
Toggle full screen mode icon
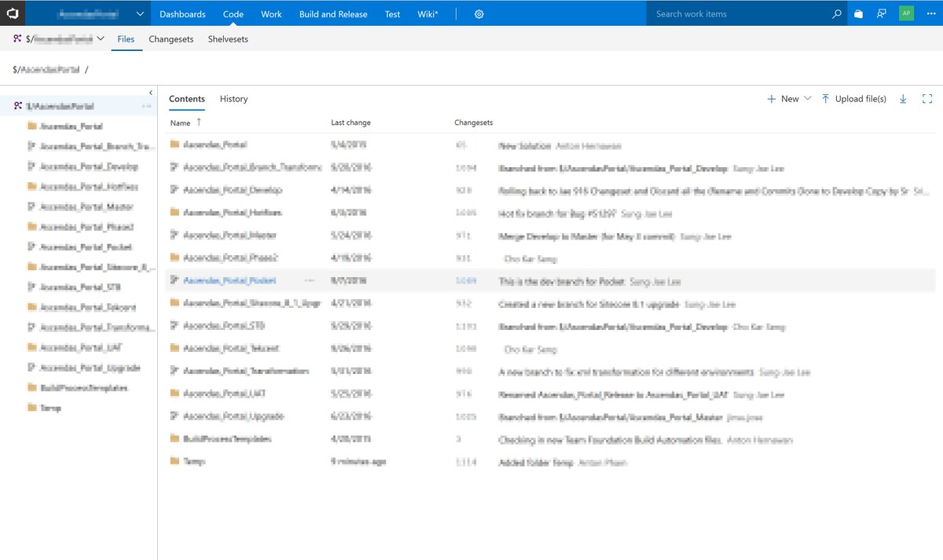[x=927, y=99]
